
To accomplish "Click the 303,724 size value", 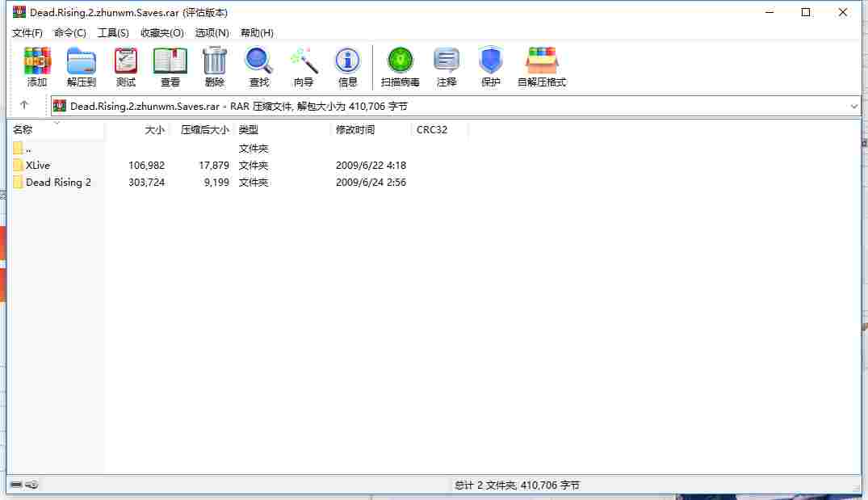I will click(146, 183).
